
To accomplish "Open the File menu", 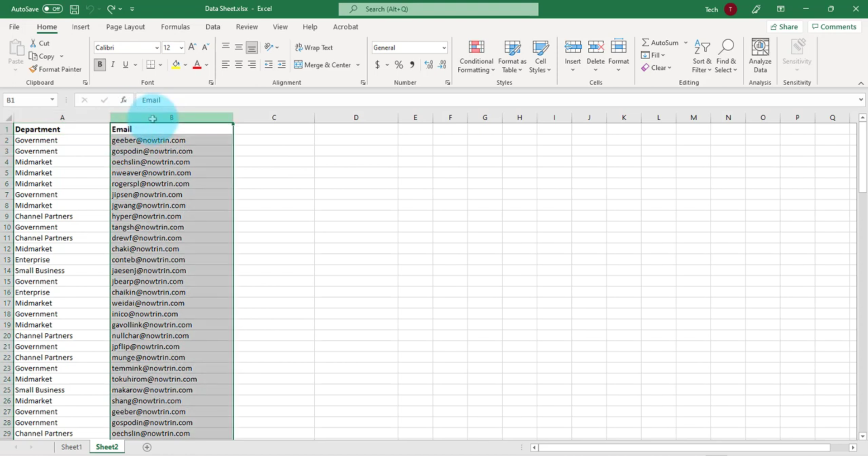I will coord(14,27).
